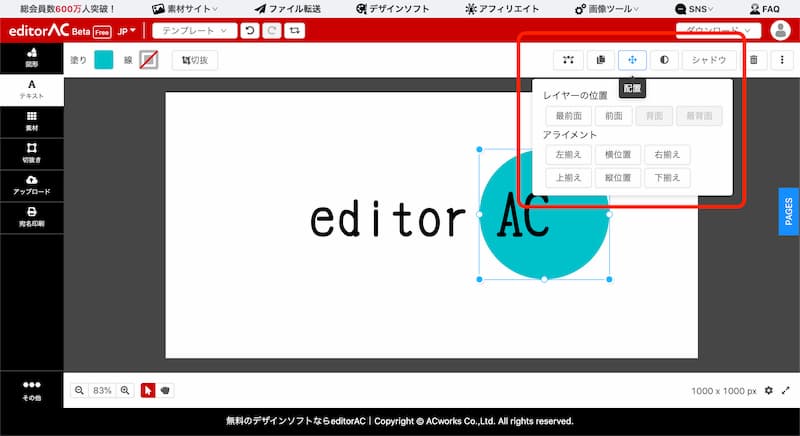Open the アップロード upload panel
The height and width of the screenshot is (436, 800).
(32, 186)
